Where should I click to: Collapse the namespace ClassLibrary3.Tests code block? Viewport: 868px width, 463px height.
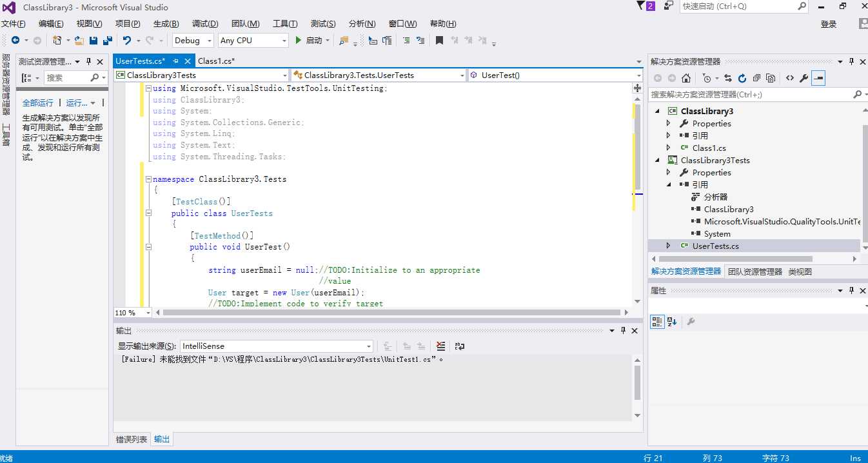coord(148,179)
